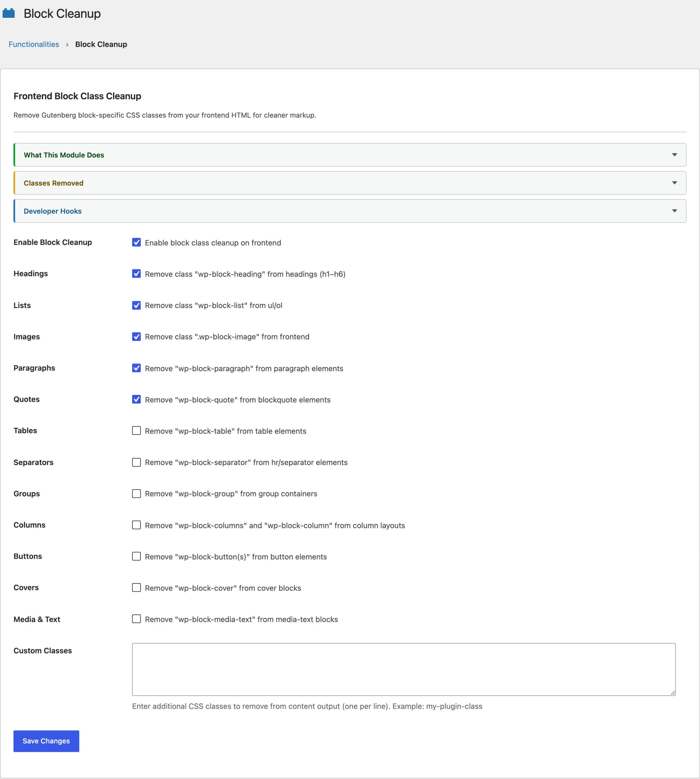
Task: Click the Covers row label
Action: coord(26,588)
